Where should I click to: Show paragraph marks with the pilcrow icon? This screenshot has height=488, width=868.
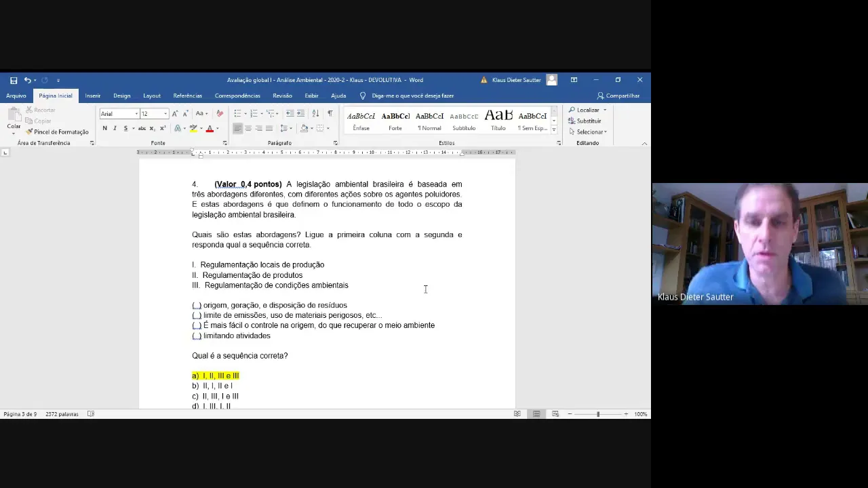click(330, 114)
